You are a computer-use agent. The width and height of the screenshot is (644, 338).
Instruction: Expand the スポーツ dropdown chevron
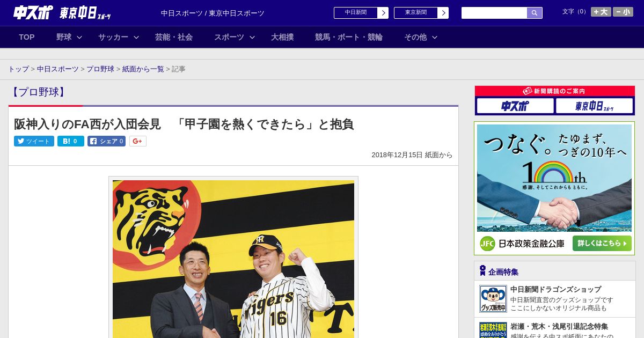click(252, 37)
